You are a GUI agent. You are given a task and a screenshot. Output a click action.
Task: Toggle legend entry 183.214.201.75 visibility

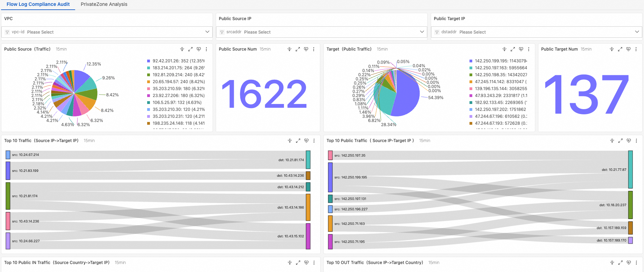coord(176,68)
